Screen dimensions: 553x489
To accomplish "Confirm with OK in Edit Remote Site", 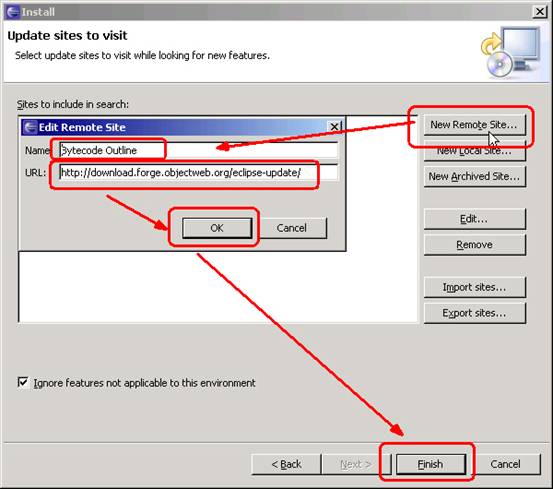I will (x=217, y=228).
